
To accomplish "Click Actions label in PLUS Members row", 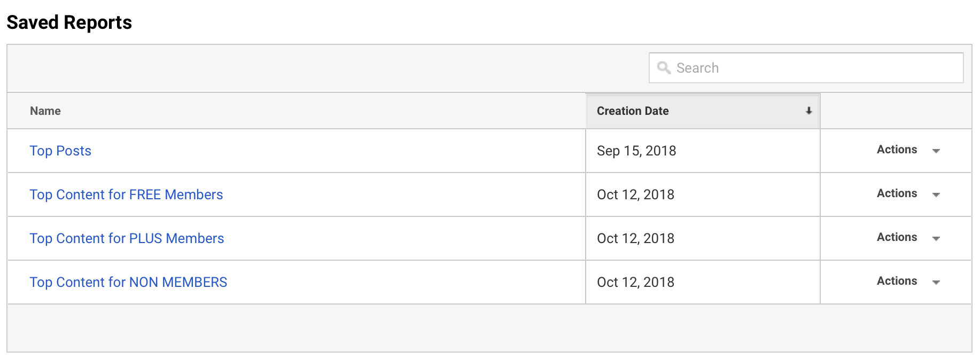I will (x=897, y=238).
